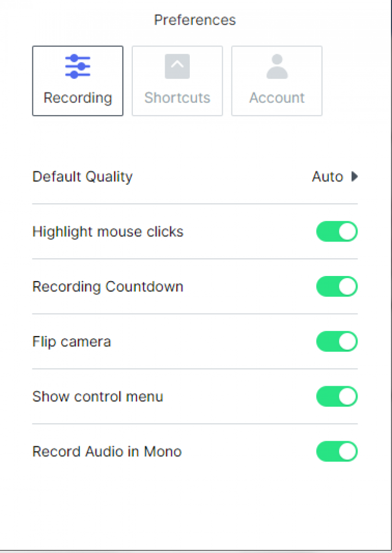Go to the Account tab label
This screenshot has width=392, height=553.
point(277,98)
